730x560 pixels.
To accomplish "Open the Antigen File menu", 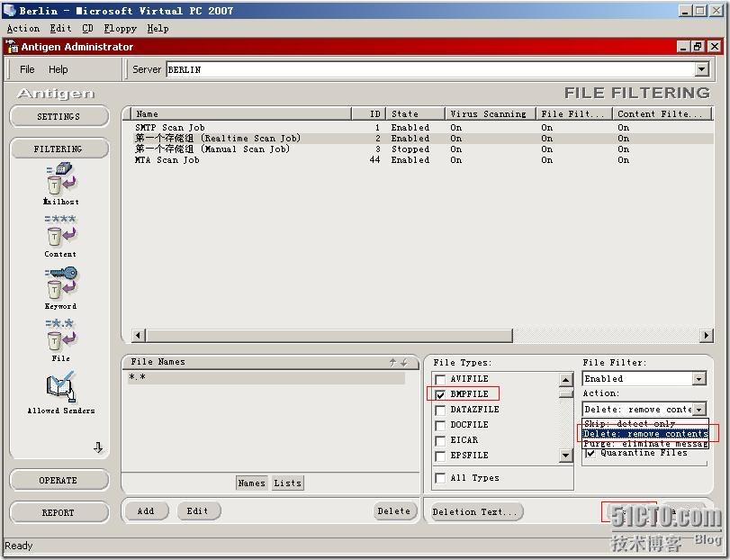I will [x=27, y=69].
